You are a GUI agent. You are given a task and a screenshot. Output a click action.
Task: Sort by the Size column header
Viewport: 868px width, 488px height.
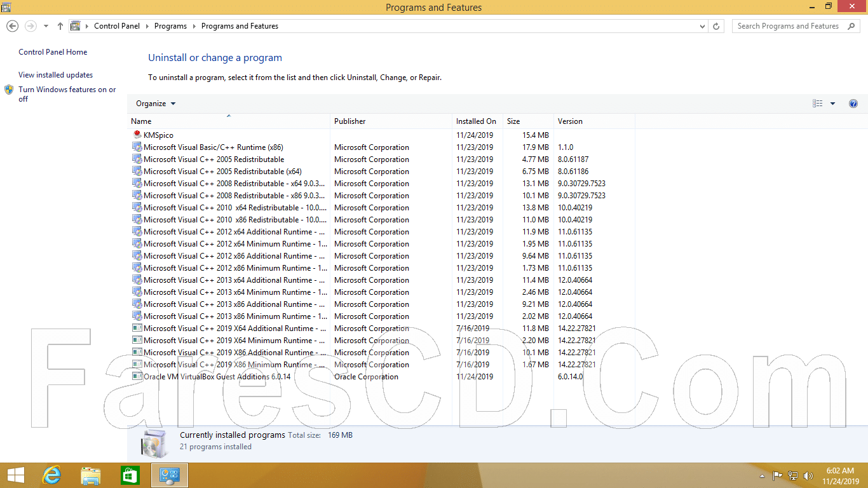coord(528,121)
